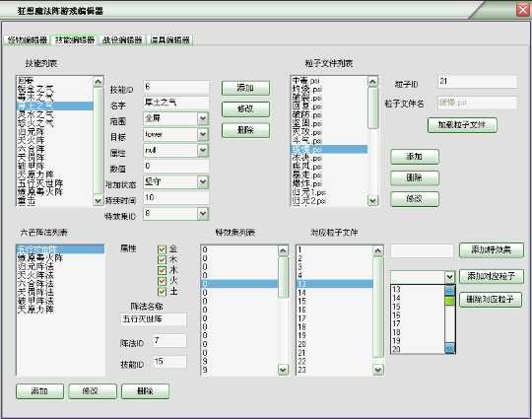
Task: Click corresponding particle list scroll-down arrow
Action: coord(378,370)
